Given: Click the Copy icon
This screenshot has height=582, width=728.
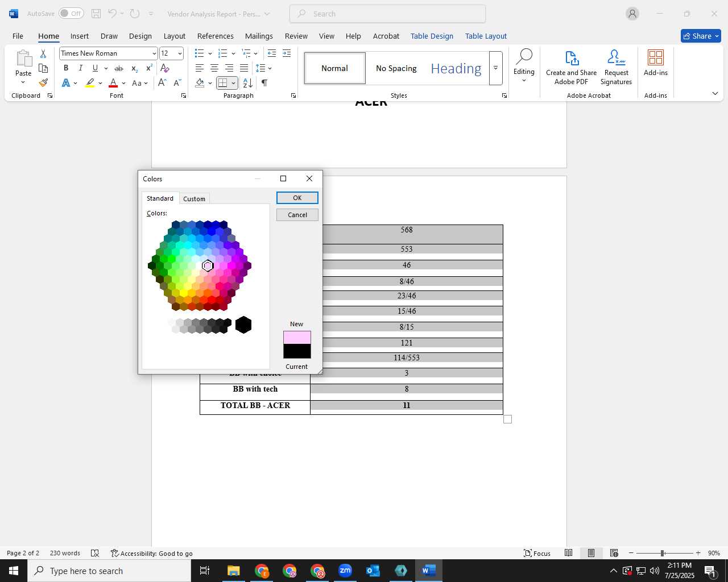Looking at the screenshot, I should coord(43,68).
